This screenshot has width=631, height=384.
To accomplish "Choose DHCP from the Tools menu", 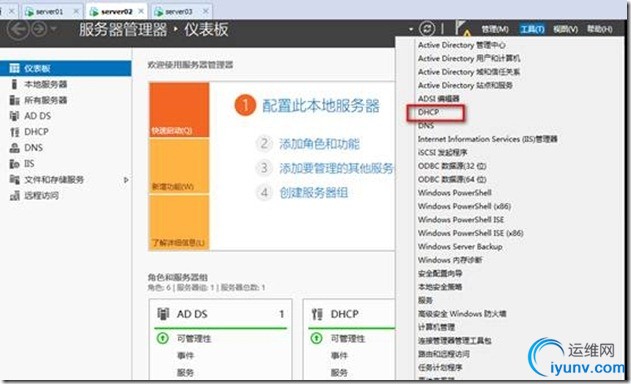I will 429,112.
